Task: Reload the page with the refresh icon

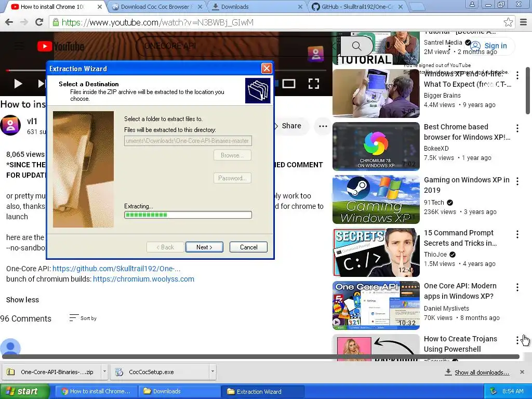Action: [39, 22]
